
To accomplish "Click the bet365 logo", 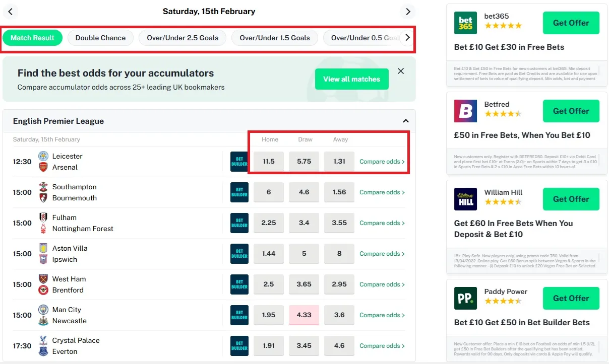I will (465, 23).
